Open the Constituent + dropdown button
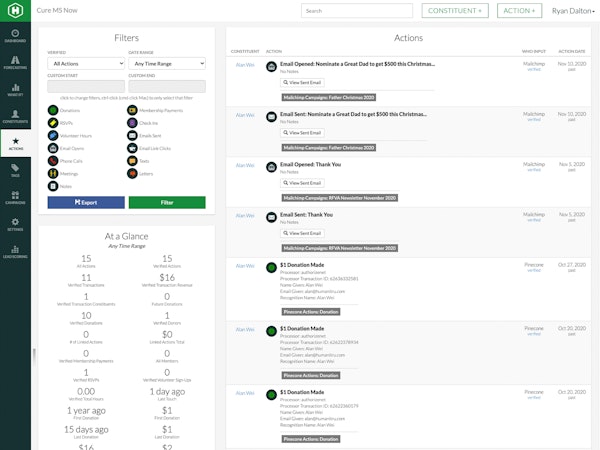 [x=455, y=11]
